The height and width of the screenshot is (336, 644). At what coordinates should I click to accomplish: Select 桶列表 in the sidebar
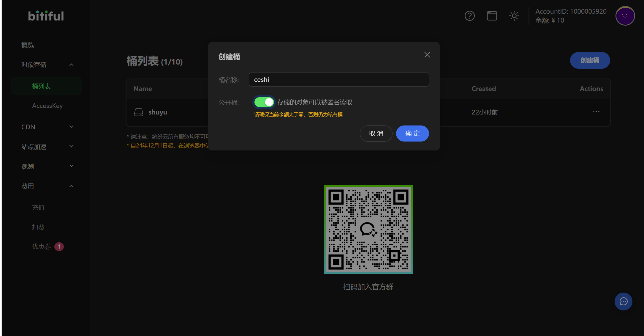[x=46, y=86]
